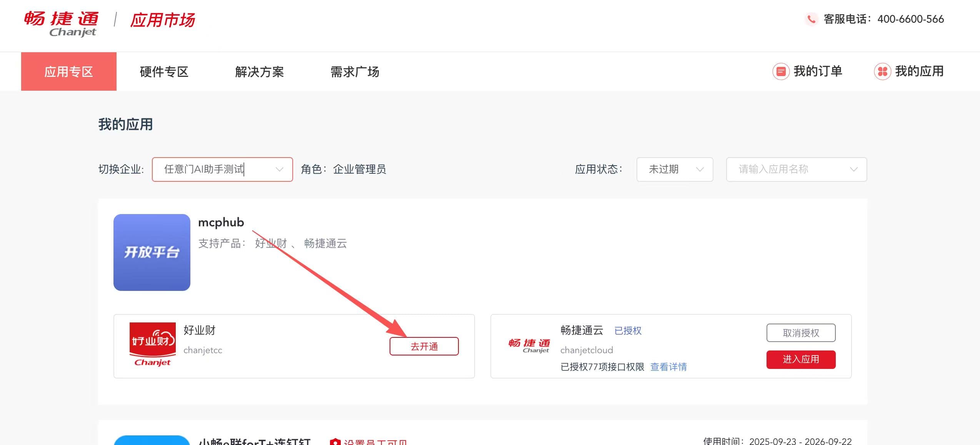Open the 应用专区 tab
The width and height of the screenshot is (980, 445).
point(69,71)
